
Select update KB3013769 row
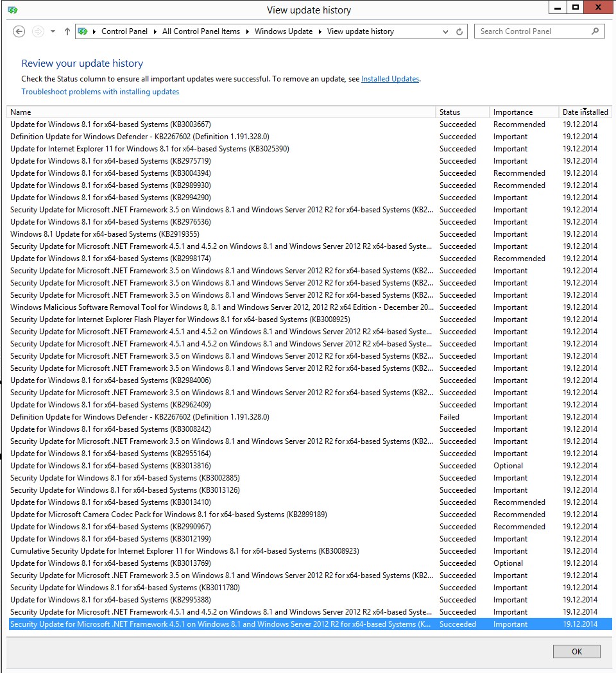coord(310,563)
